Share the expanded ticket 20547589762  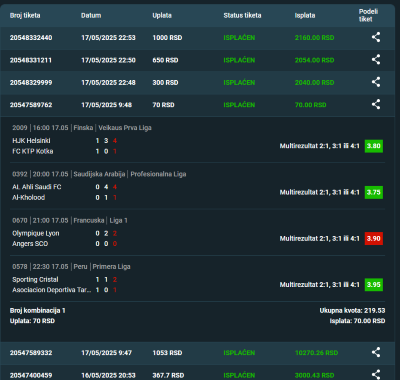coord(376,104)
